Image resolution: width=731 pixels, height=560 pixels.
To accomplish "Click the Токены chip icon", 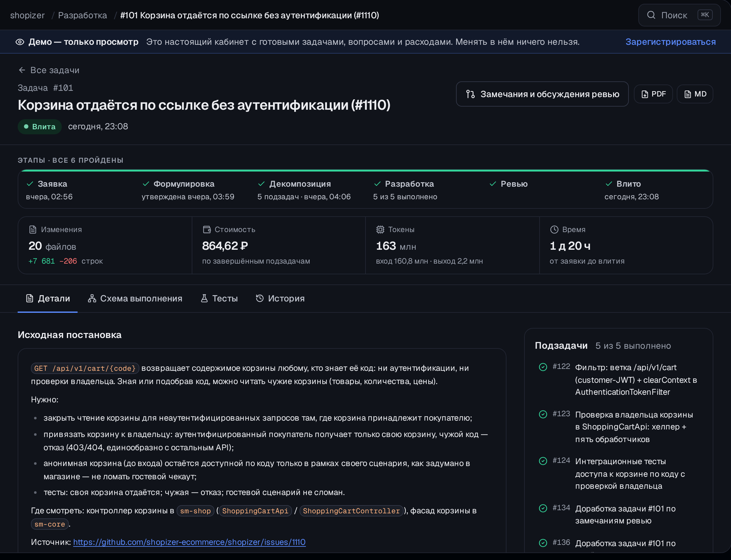I will 380,229.
